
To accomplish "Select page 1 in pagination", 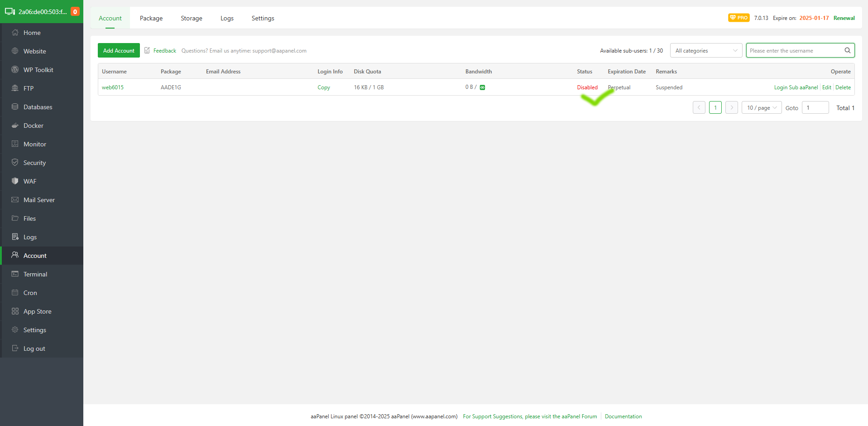I will point(715,107).
